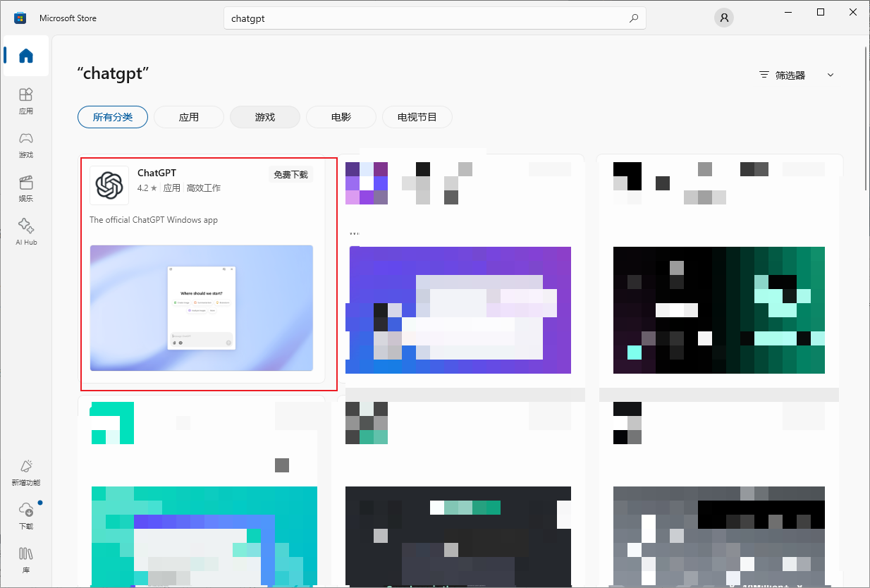870x588 pixels.
Task: Click the chevron beside 筛选器
Action: click(x=831, y=75)
